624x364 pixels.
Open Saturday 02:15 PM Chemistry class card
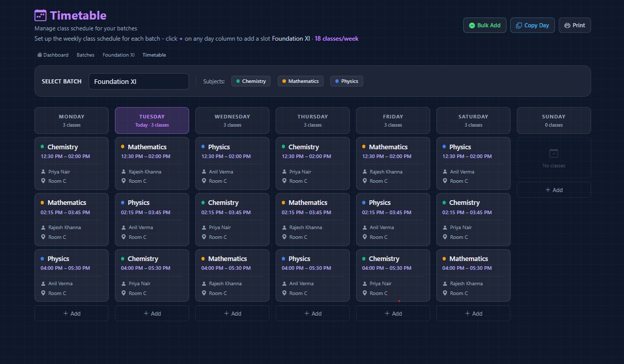click(x=474, y=219)
